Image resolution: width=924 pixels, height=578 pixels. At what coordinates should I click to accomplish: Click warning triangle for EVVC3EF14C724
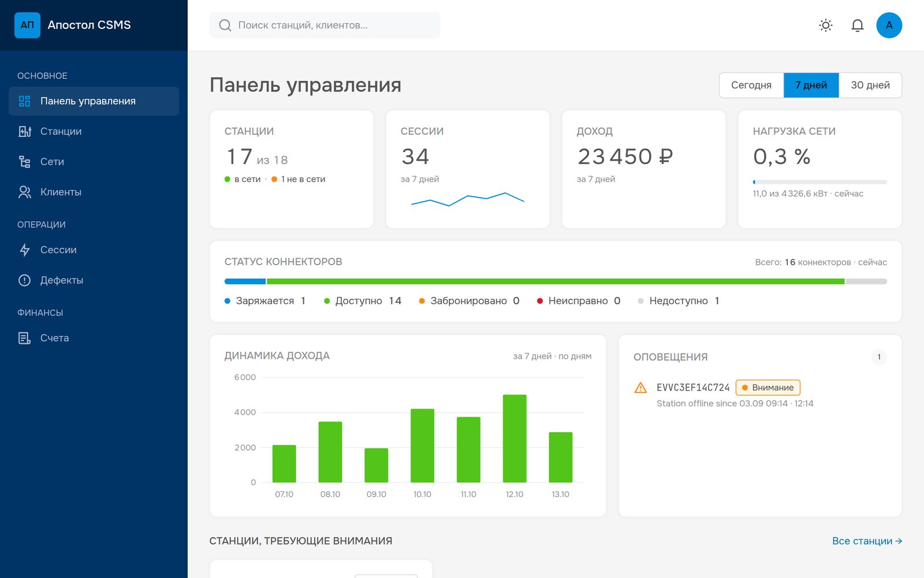pyautogui.click(x=640, y=388)
